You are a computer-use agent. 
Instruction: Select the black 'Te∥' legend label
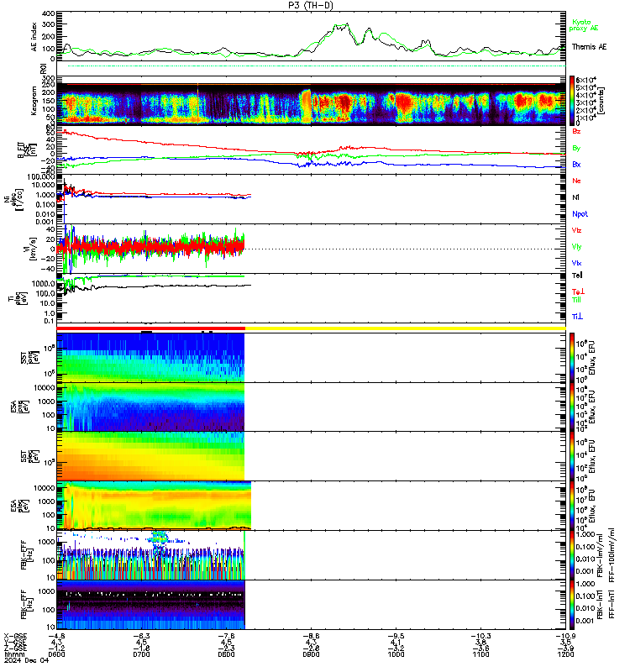click(x=577, y=276)
